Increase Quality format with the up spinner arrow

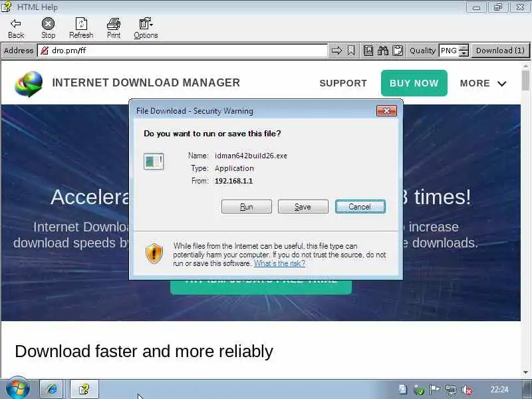464,47
